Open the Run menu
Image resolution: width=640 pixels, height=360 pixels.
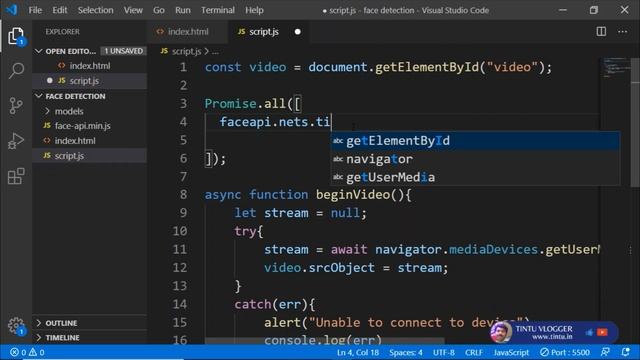183,10
